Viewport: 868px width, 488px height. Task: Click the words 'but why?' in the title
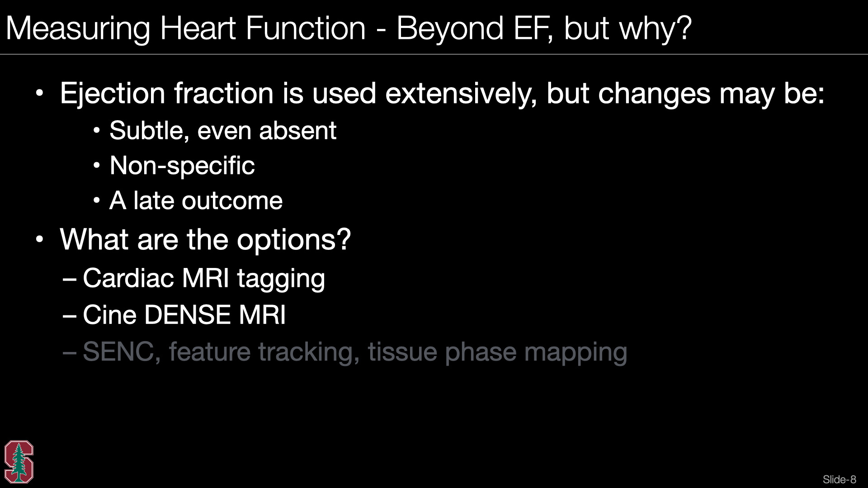[x=627, y=28]
